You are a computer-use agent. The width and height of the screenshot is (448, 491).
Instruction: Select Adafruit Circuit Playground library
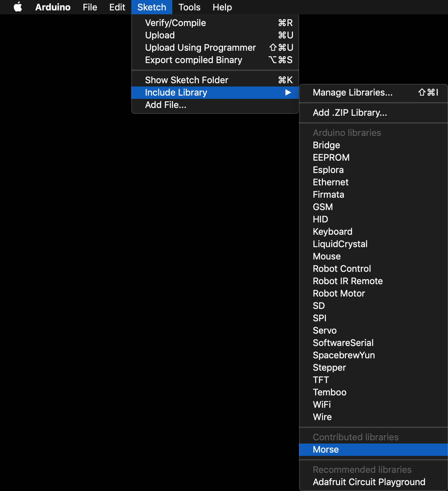(369, 482)
